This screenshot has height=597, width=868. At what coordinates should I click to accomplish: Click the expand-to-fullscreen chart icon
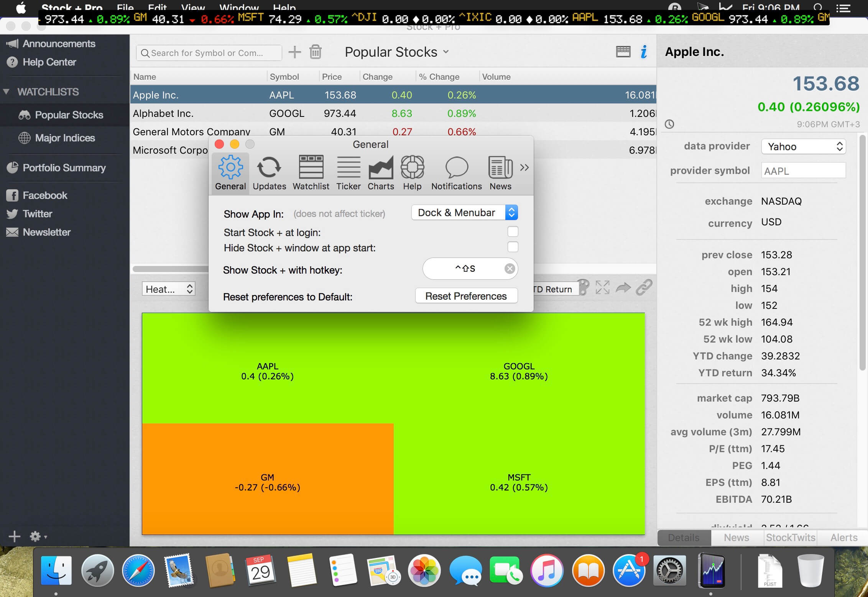pyautogui.click(x=602, y=287)
